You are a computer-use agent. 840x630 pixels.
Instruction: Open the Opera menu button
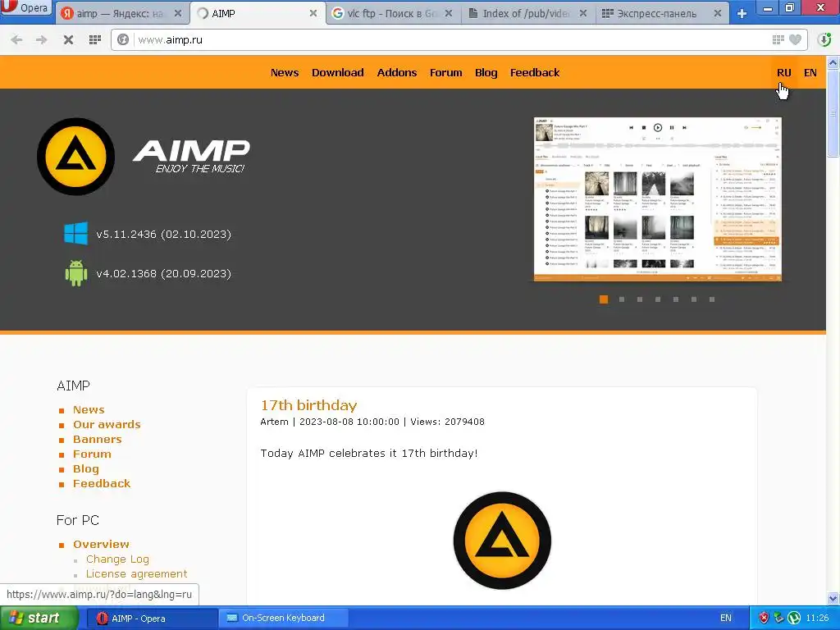[x=25, y=7]
